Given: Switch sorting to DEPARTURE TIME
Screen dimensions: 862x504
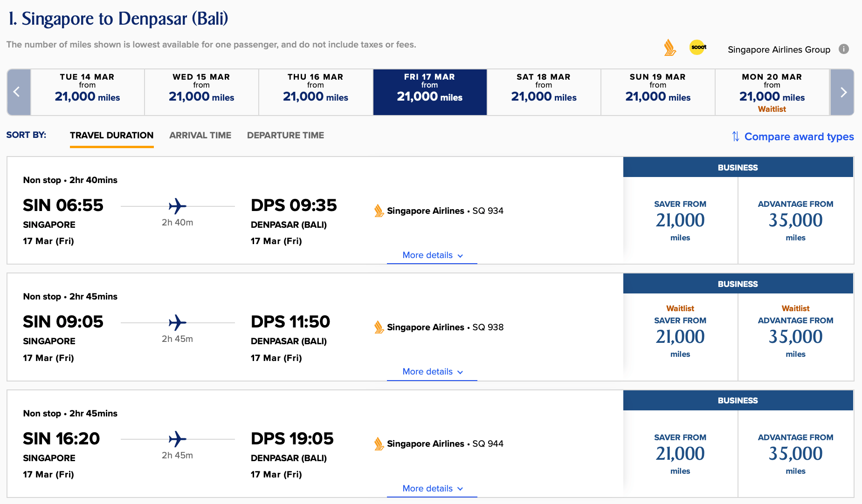Looking at the screenshot, I should [285, 135].
